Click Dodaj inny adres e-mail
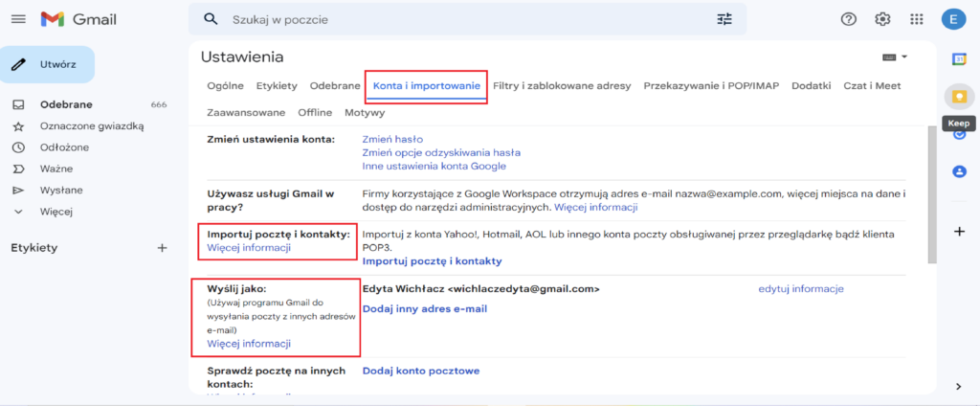Viewport: 980px width, 406px height. click(425, 308)
